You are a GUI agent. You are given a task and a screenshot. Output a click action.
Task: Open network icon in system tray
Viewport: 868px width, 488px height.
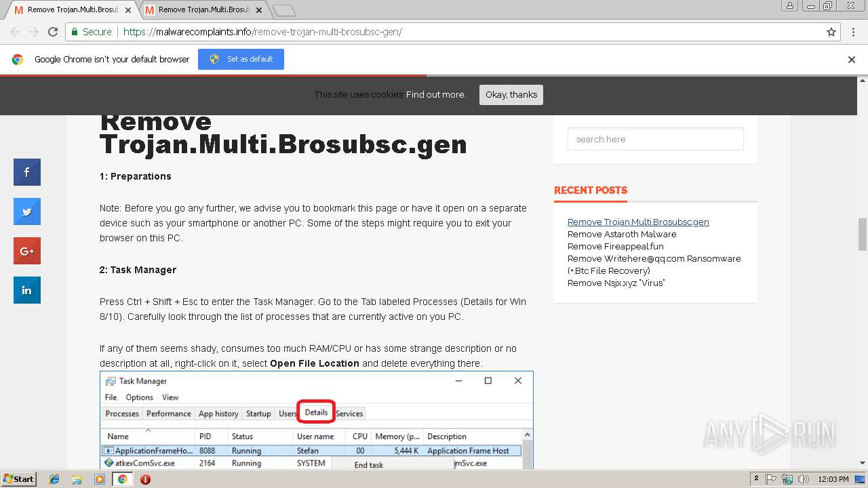[x=787, y=479]
